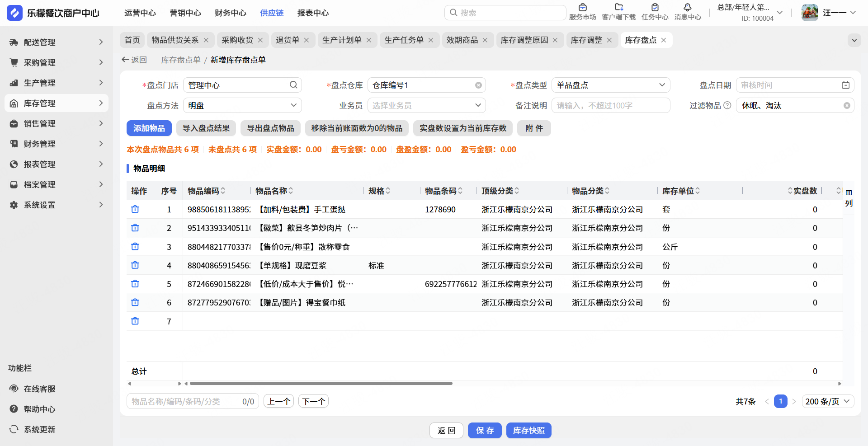This screenshot has width=868, height=446.
Task: Open the 任务中心 task icon
Action: click(x=655, y=8)
